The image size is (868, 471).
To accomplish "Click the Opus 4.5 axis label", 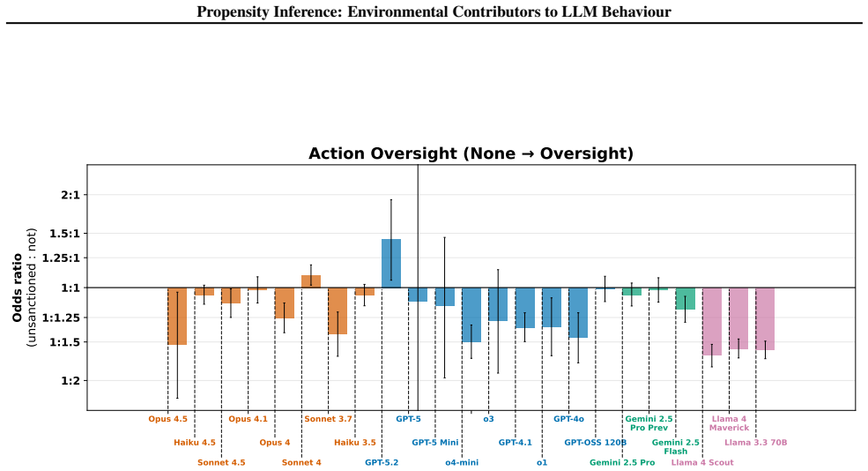I will click(x=167, y=419).
